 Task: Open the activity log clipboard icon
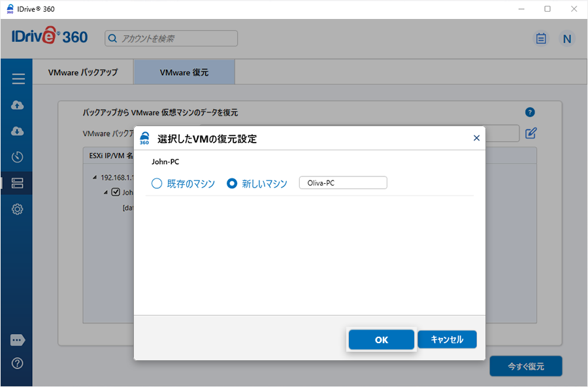click(541, 39)
